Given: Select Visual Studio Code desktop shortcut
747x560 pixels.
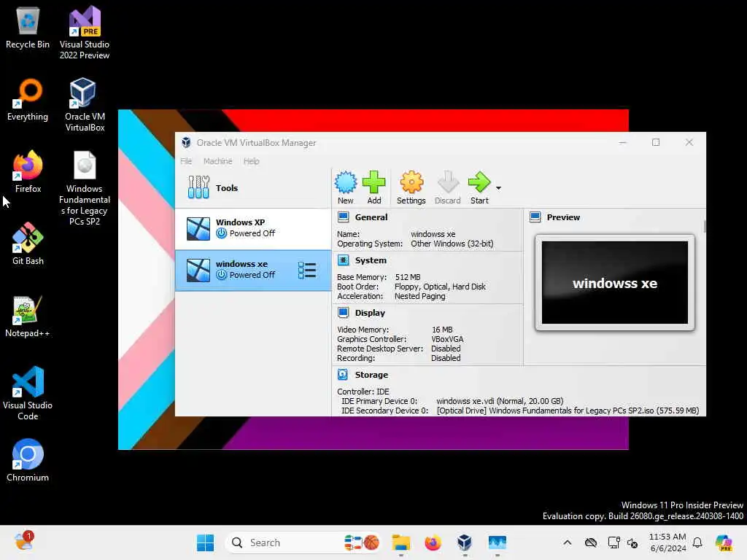Looking at the screenshot, I should (28, 393).
